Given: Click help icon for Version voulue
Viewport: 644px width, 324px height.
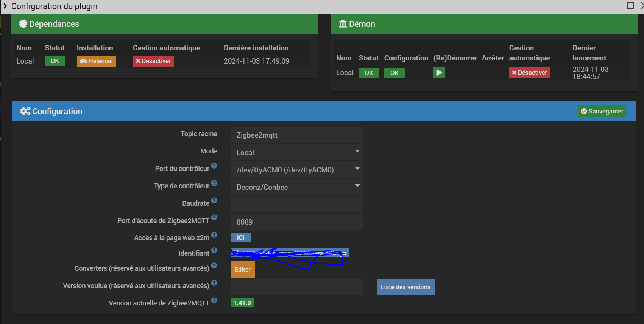Looking at the screenshot, I should (214, 283).
